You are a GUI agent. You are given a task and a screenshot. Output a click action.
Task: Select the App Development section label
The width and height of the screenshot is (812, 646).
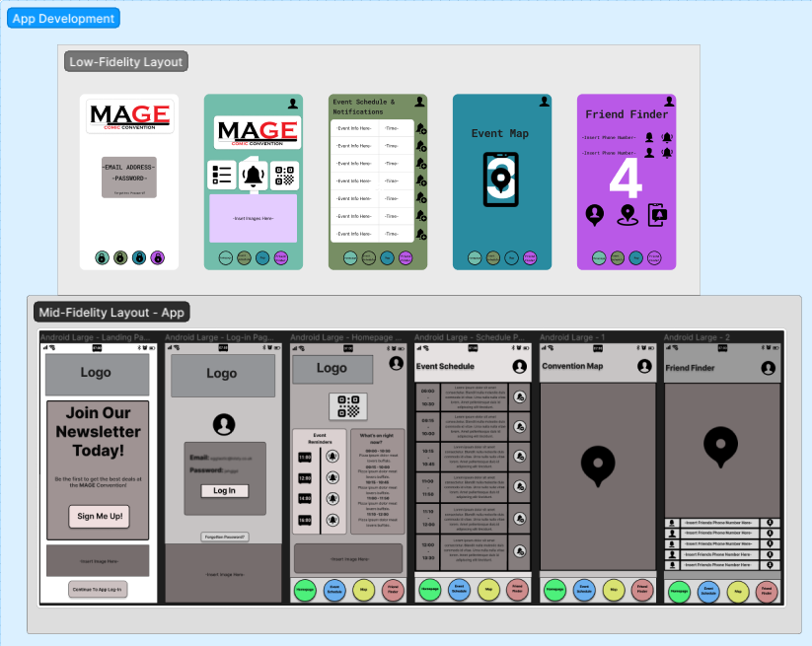[x=63, y=18]
